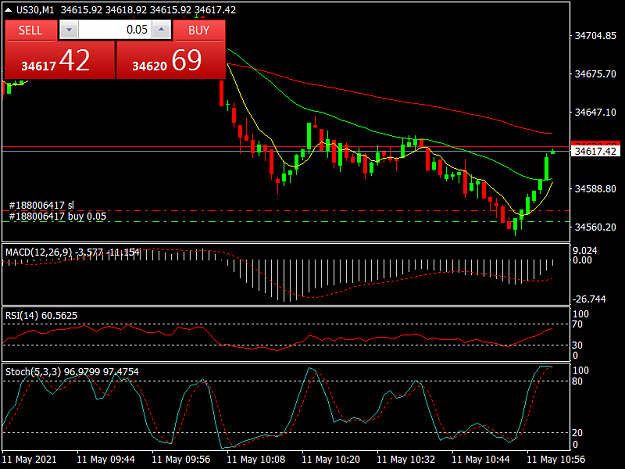This screenshot has width=625, height=469.
Task: Click the 11 May 10:56 time label
Action: [x=556, y=459]
